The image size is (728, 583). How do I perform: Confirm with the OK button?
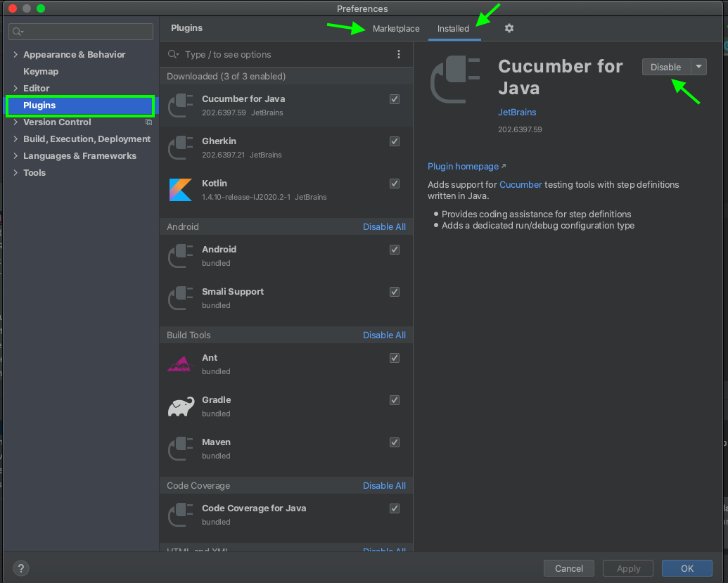click(687, 569)
